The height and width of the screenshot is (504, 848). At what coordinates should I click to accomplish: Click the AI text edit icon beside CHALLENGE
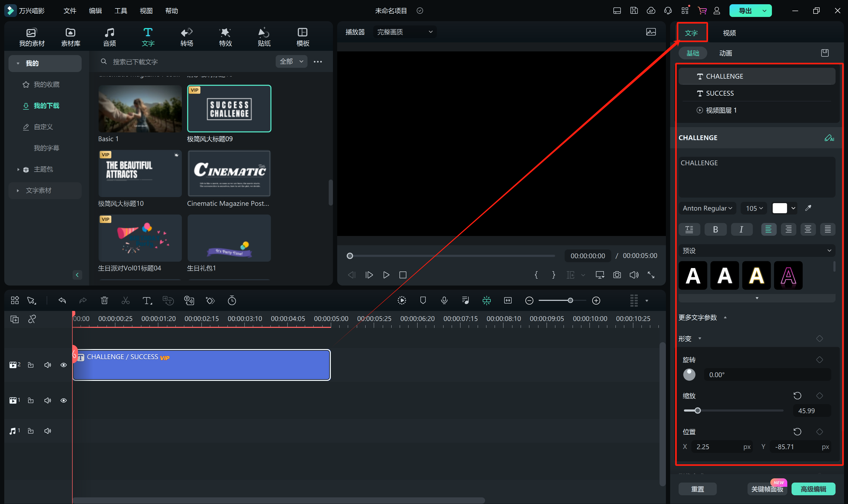click(x=829, y=138)
